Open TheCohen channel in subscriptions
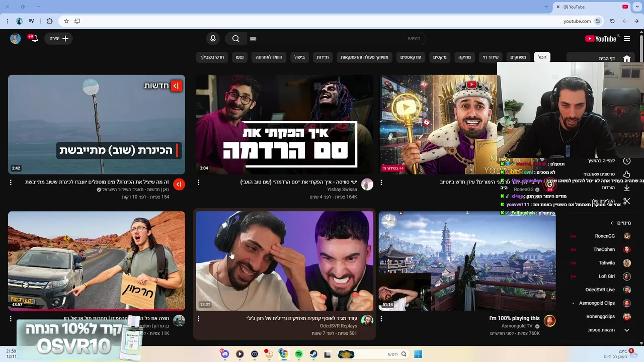Viewport: 644px width, 362px height. coord(600,249)
